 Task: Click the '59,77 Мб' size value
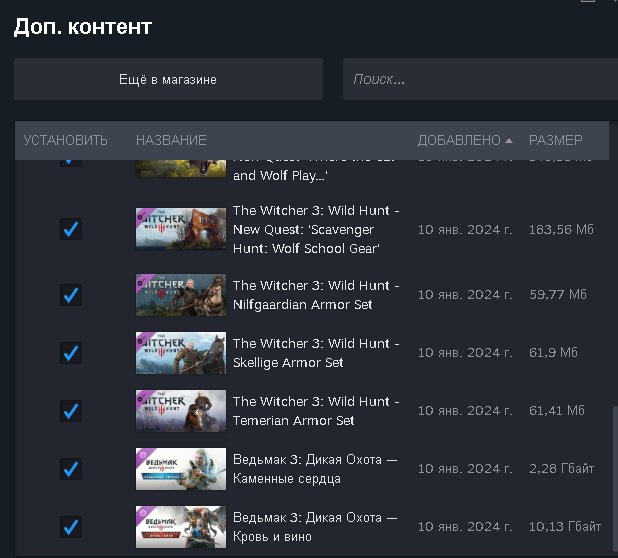(x=558, y=294)
